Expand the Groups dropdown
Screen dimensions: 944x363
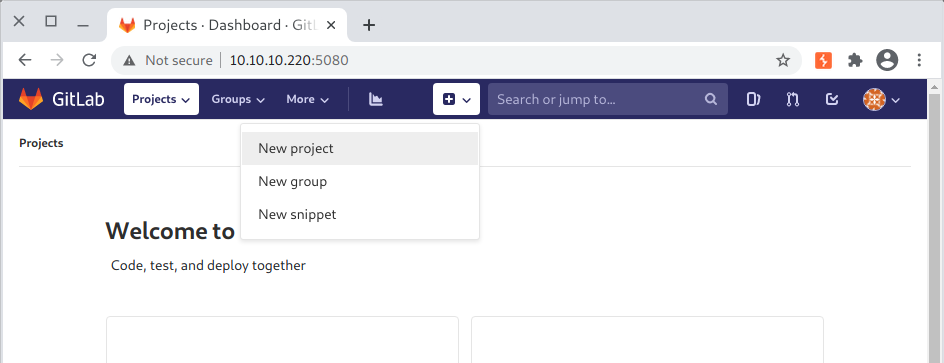[x=238, y=99]
